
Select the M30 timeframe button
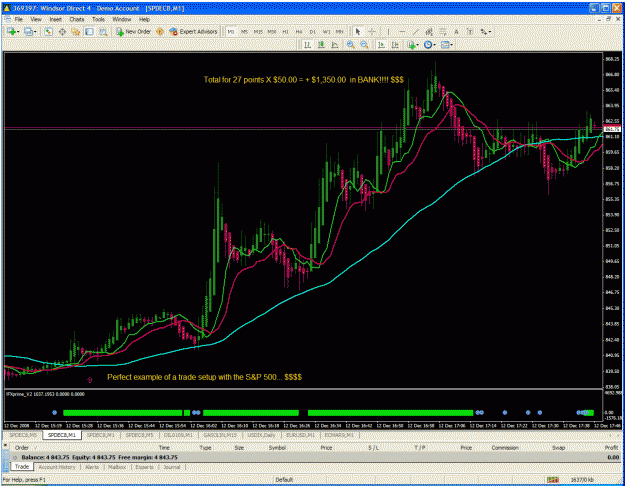272,31
